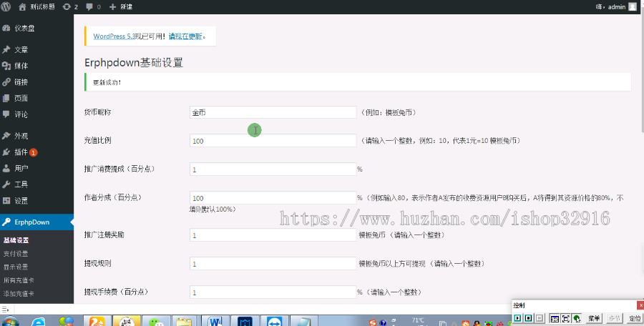
Task: Click the 作者分成 percentage field
Action: coord(273,197)
